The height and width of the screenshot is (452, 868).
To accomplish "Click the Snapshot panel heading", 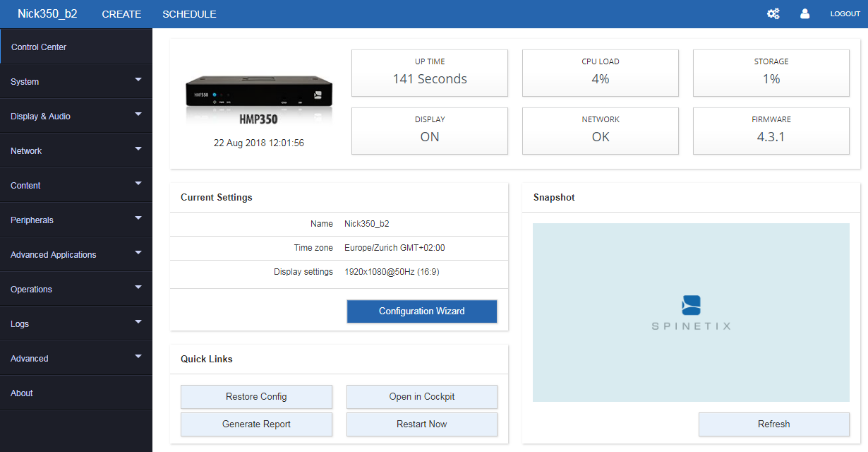I will tap(554, 198).
